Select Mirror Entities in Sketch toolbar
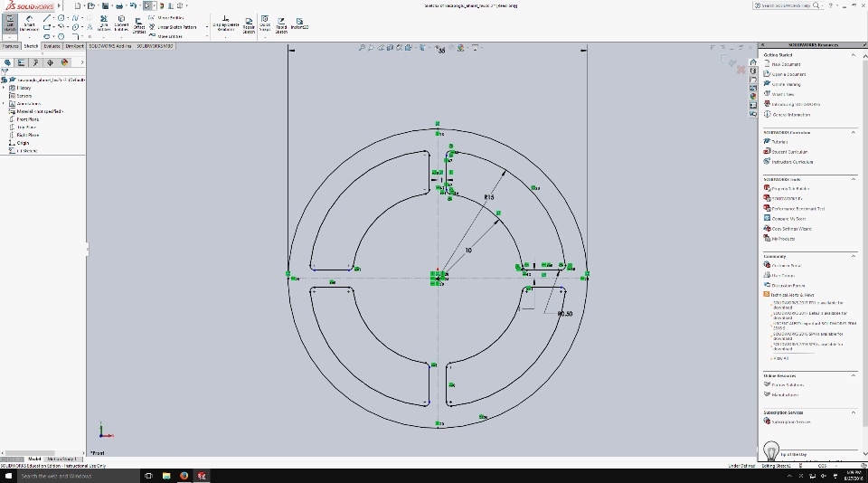 [166, 18]
